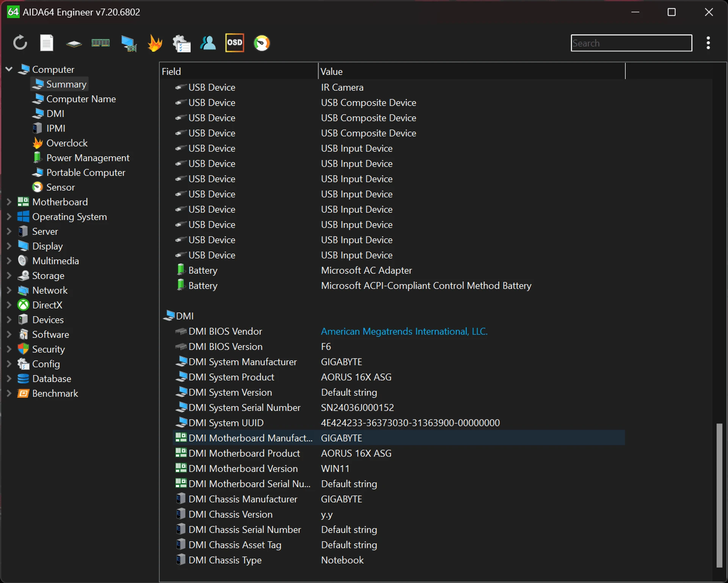Image resolution: width=728 pixels, height=583 pixels.
Task: Select the DMI BIOS Version row
Action: pos(399,346)
